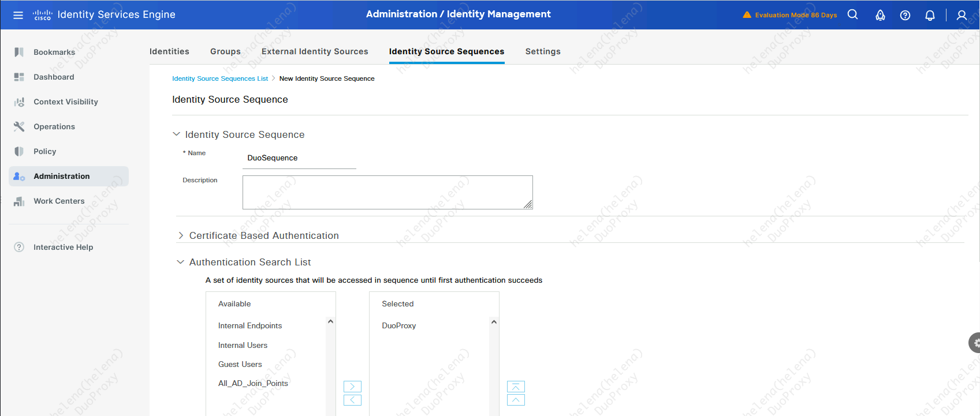Image resolution: width=980 pixels, height=416 pixels.
Task: Open the notifications bell icon
Action: (x=930, y=15)
